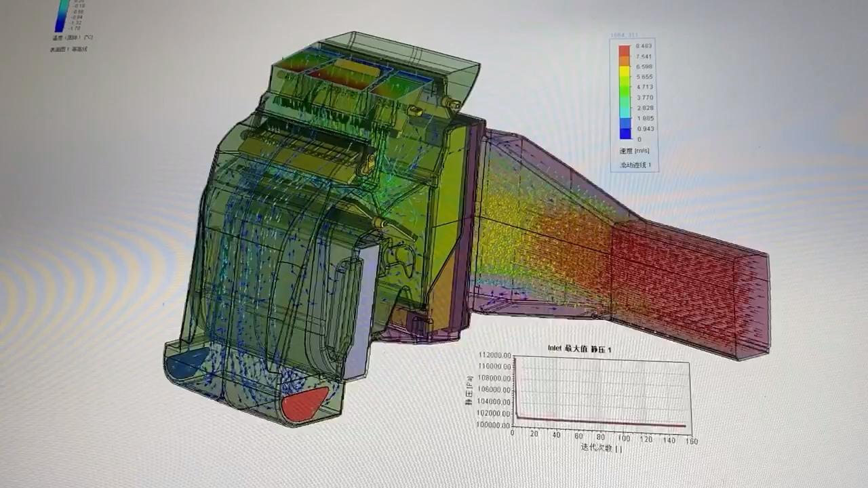
Task: Click the temperature legend color bar
Action: pyautogui.click(x=63, y=15)
